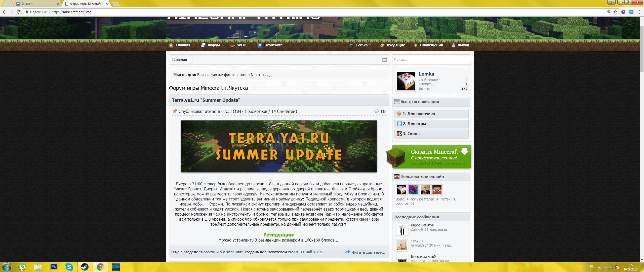Open File Explorer from the taskbar
This screenshot has width=644, height=272.
pyautogui.click(x=38, y=267)
